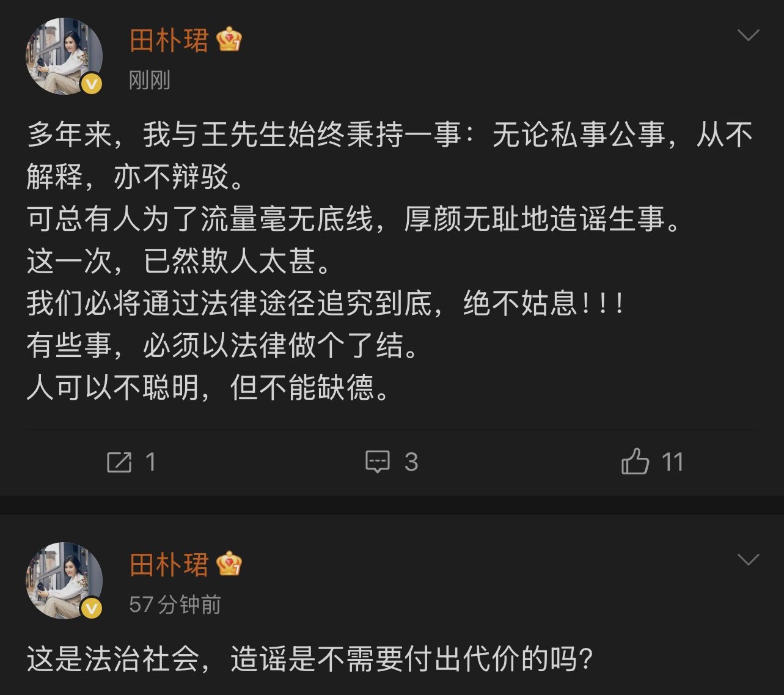Image resolution: width=784 pixels, height=695 pixels.
Task: Click the yellow verified badge on the first avatar
Action: (92, 84)
